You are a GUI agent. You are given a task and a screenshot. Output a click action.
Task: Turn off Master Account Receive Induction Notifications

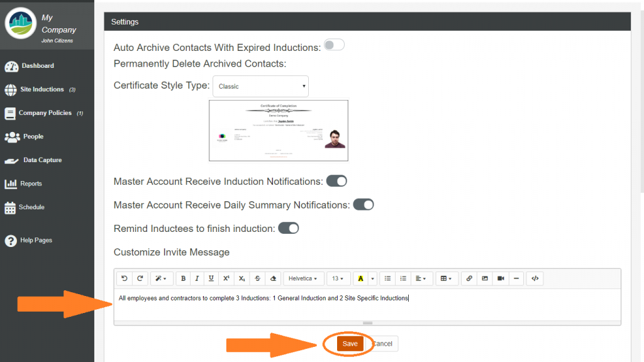tap(336, 181)
